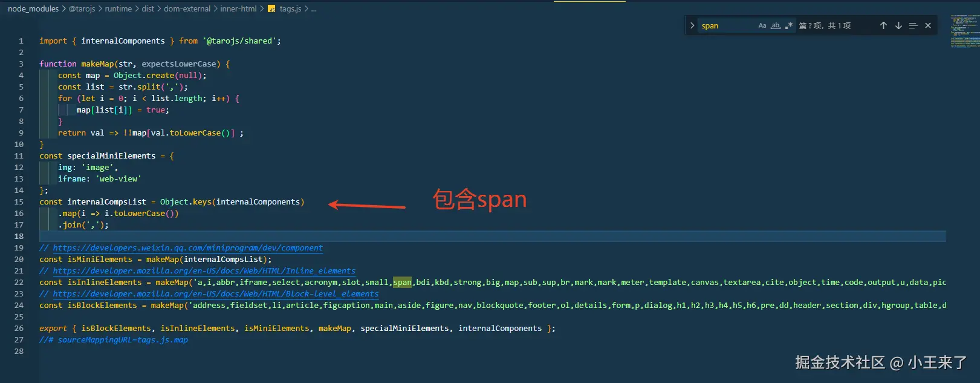
Task: Toggle Match Case in search box
Action: [x=762, y=25]
